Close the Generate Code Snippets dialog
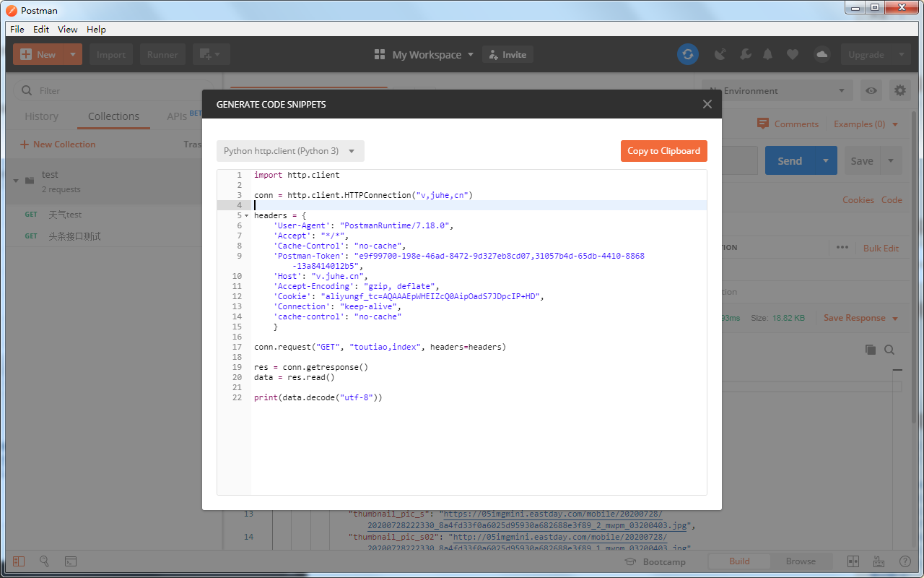Image resolution: width=924 pixels, height=578 pixels. 707,104
